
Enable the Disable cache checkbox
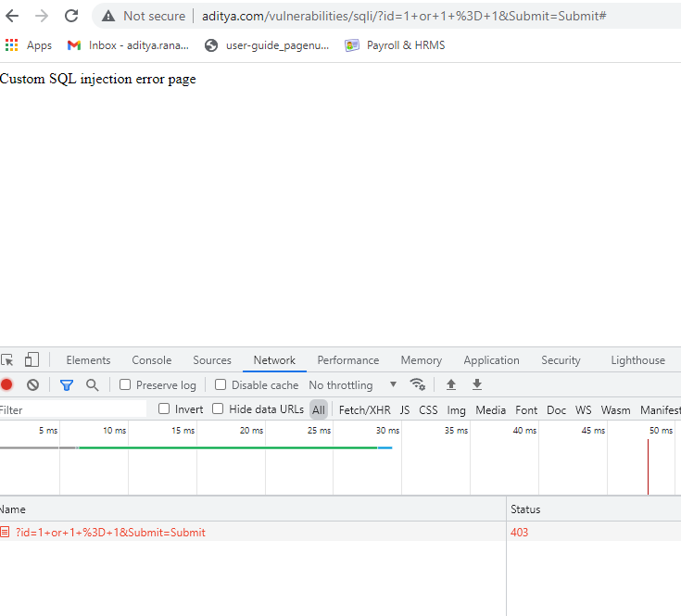coord(221,384)
